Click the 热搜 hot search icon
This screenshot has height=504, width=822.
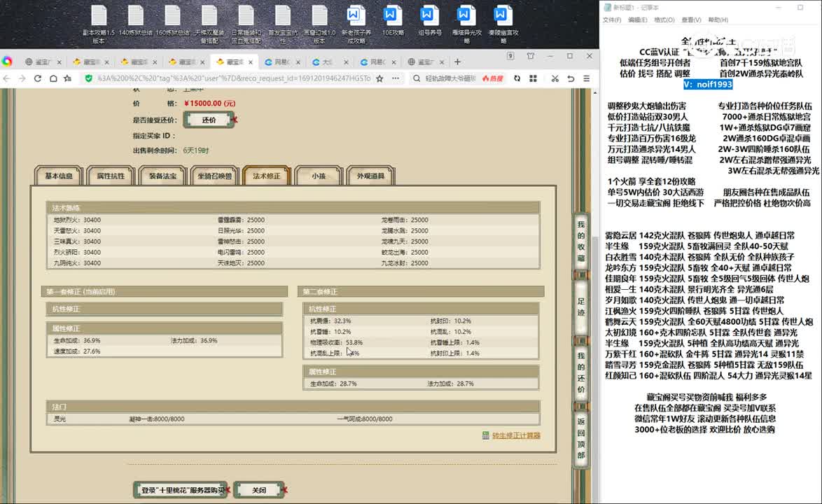[492, 78]
